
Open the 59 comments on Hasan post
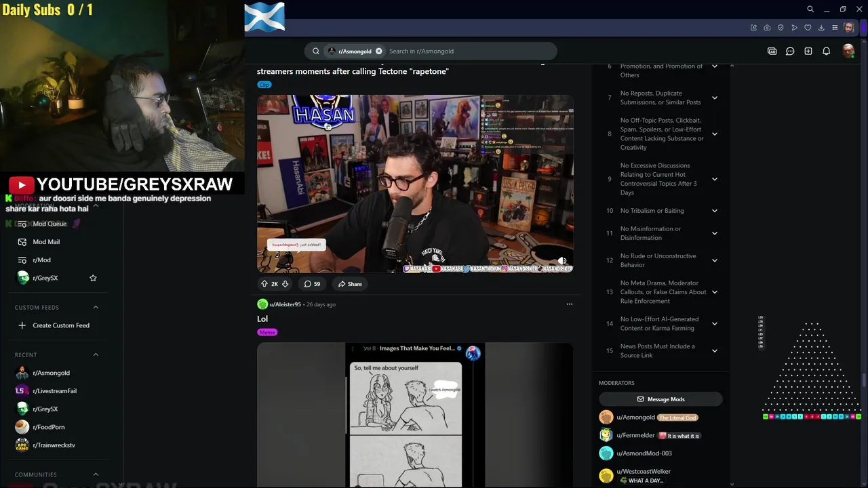312,284
